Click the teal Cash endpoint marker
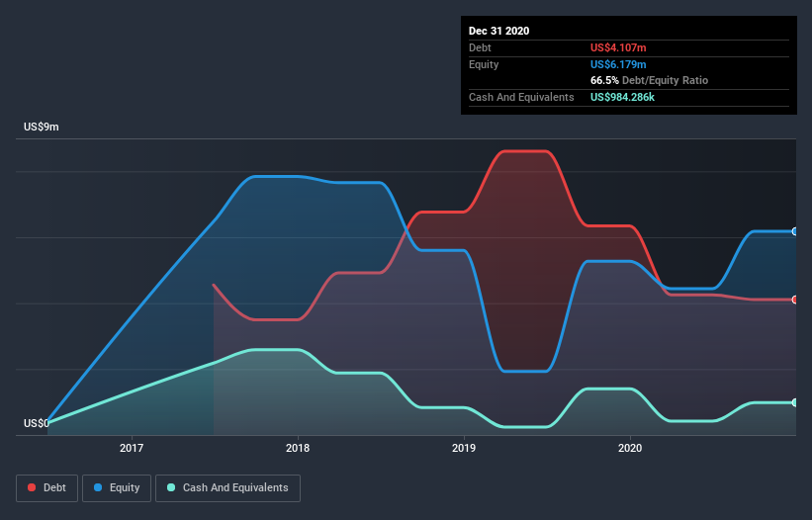The height and width of the screenshot is (520, 812). coord(795,402)
